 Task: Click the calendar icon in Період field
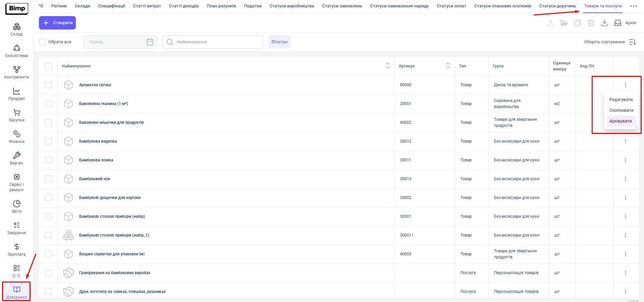tap(150, 42)
